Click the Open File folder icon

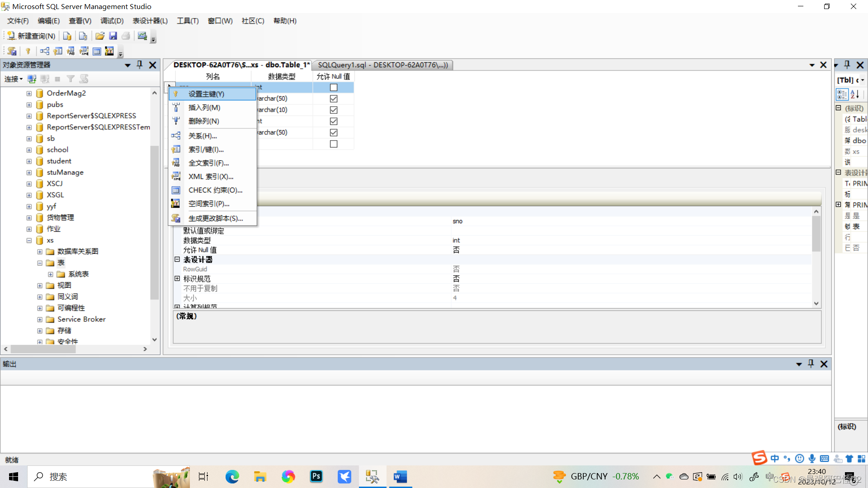point(100,36)
